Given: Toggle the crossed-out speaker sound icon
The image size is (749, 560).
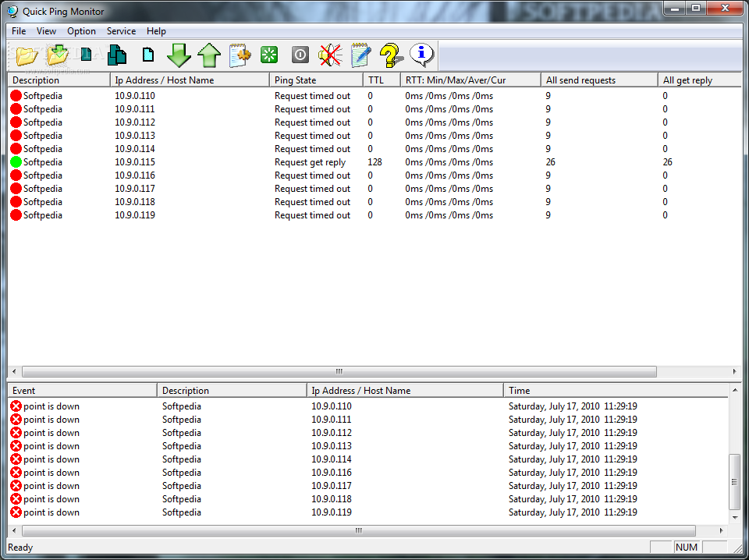Looking at the screenshot, I should [x=331, y=55].
